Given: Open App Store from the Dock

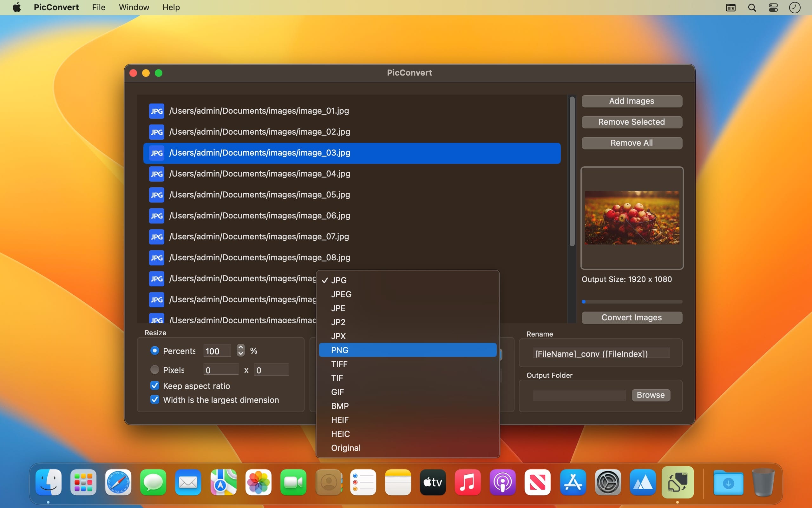Looking at the screenshot, I should tap(573, 482).
